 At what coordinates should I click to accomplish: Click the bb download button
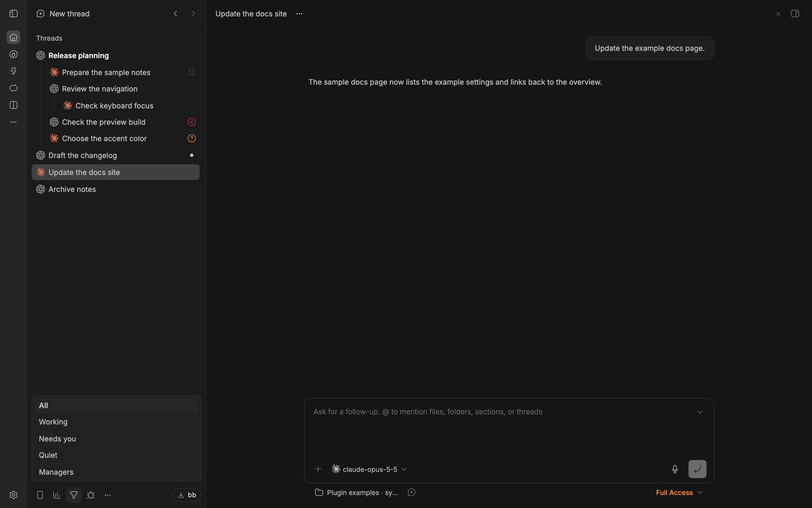point(187,495)
